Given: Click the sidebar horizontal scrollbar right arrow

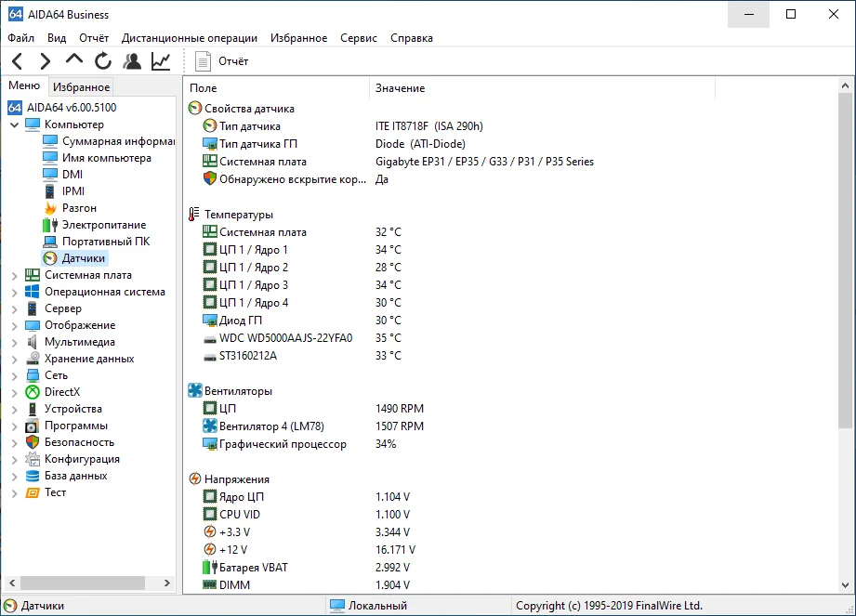Looking at the screenshot, I should (167, 583).
